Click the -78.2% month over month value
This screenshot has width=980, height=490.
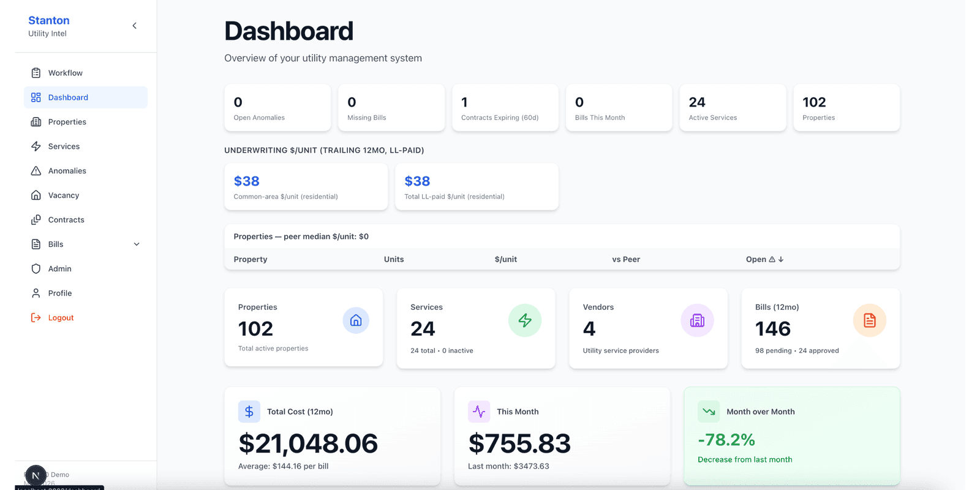(x=726, y=440)
